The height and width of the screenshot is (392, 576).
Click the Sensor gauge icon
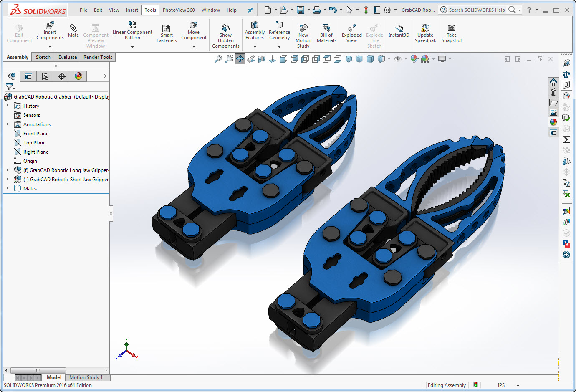566,96
